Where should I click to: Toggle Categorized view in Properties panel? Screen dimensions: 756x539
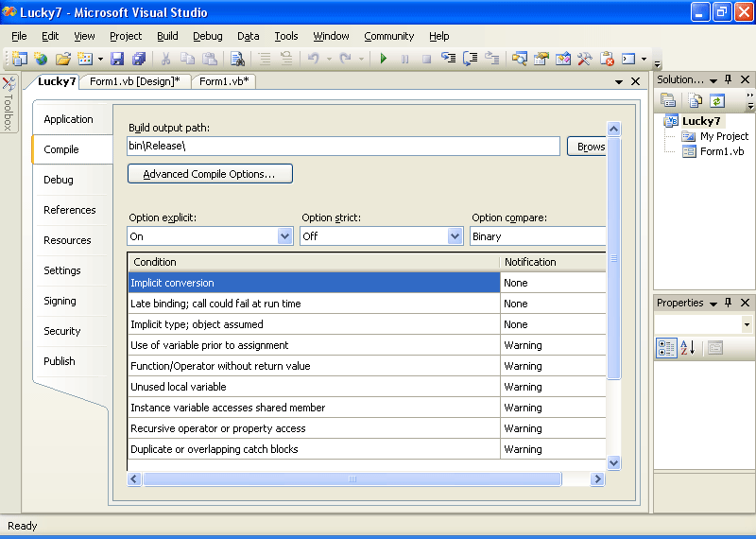pyautogui.click(x=666, y=348)
